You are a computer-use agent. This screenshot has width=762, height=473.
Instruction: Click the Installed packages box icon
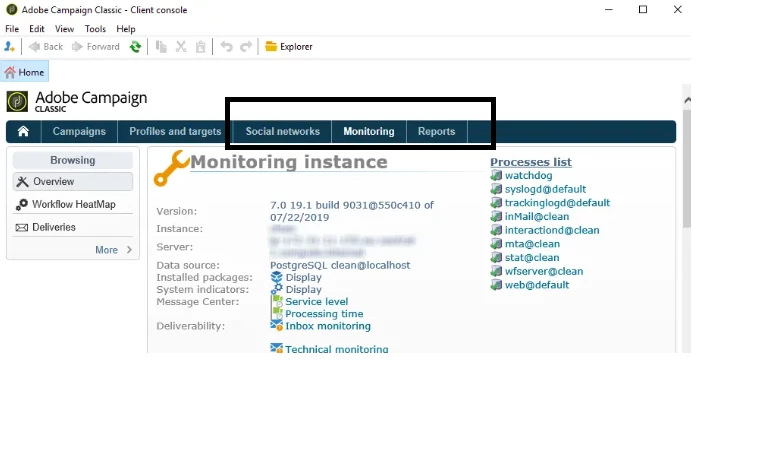pos(277,277)
